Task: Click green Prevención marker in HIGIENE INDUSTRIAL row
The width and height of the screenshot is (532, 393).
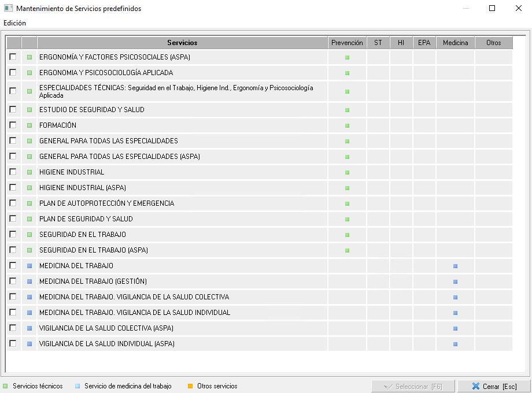Action: (x=347, y=172)
